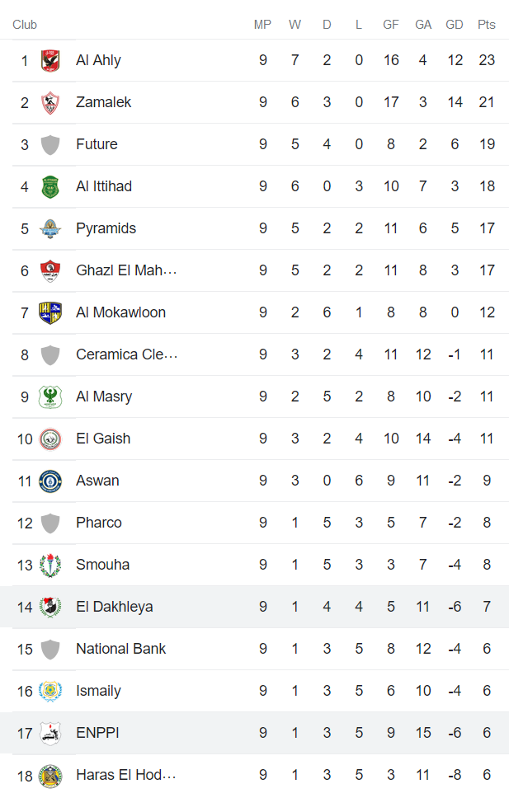Select the Ismaily club badge
Image resolution: width=509 pixels, height=812 pixels.
49,690
